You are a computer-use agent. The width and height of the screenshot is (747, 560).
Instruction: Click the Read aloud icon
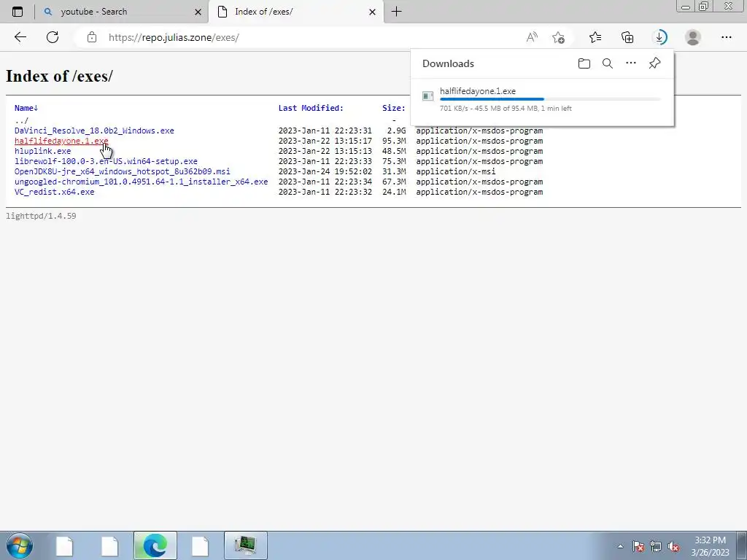[532, 37]
